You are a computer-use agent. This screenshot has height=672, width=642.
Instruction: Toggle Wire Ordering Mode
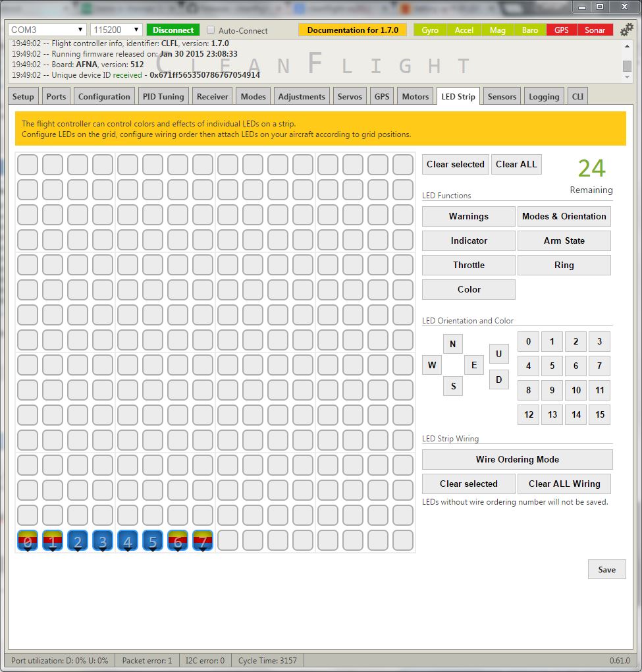point(517,460)
